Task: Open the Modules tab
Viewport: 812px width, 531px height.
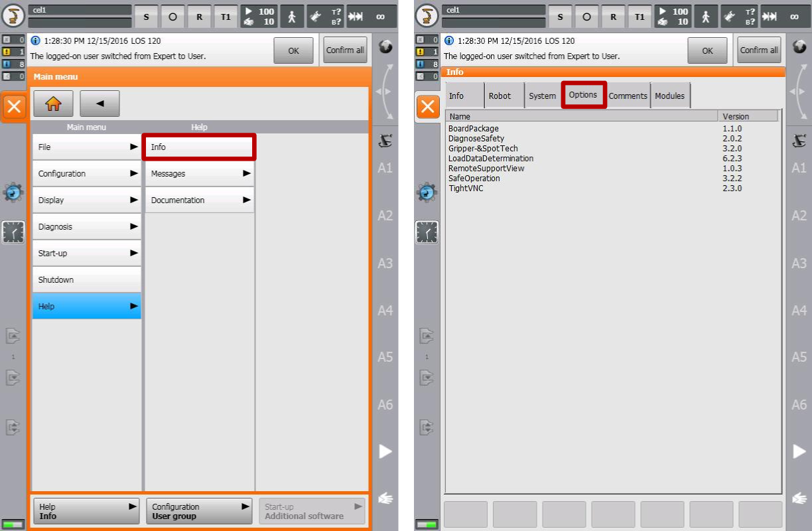Action: tap(669, 96)
